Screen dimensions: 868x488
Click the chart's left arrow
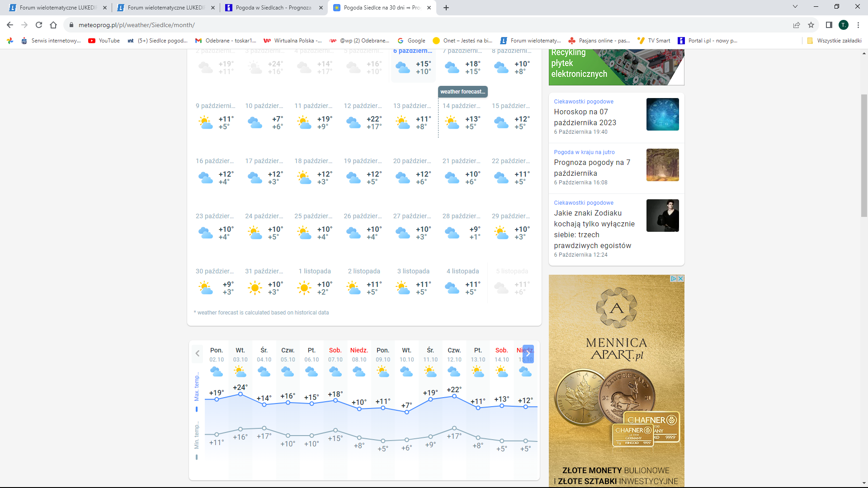pyautogui.click(x=197, y=353)
